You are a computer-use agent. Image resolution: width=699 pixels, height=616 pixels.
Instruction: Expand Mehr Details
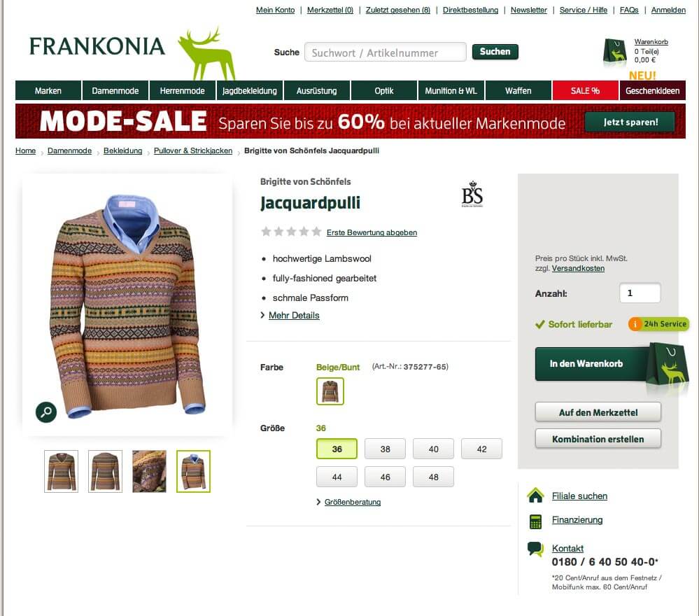pyautogui.click(x=294, y=316)
